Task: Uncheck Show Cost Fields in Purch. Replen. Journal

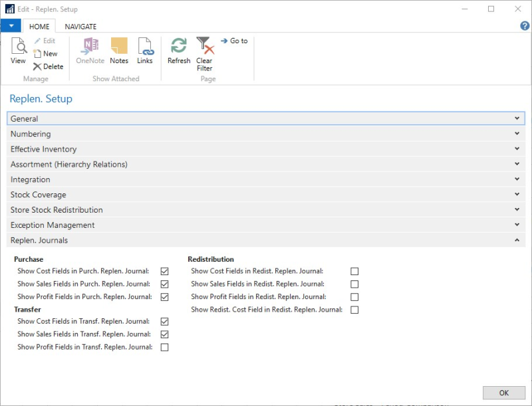Action: 165,271
